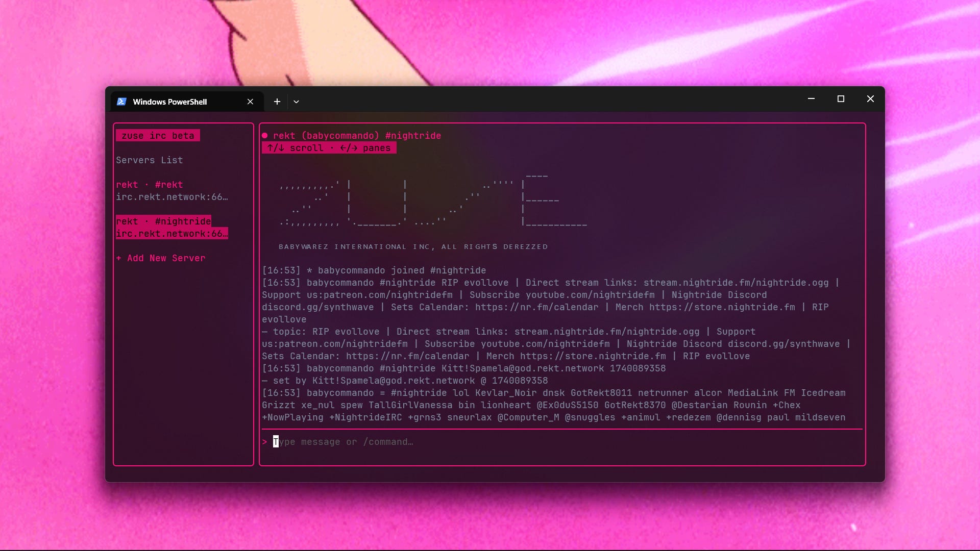Click the PowerShell icon in the tab

[121, 102]
